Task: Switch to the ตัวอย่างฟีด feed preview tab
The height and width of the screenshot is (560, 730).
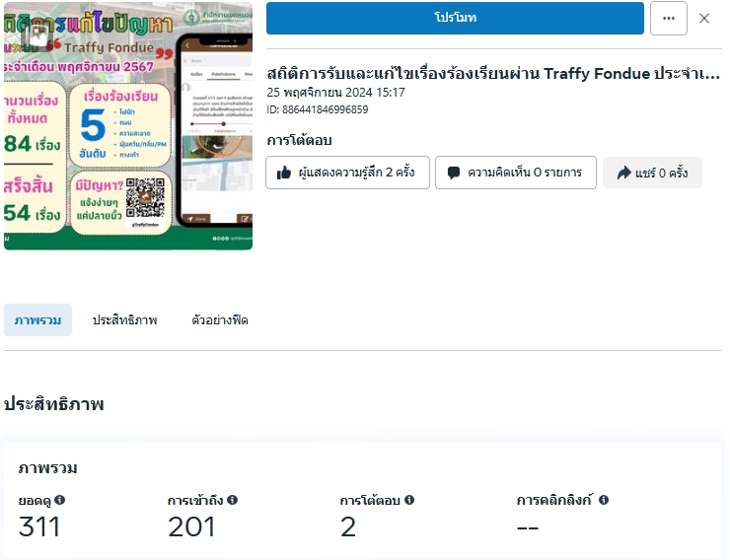Action: [220, 320]
